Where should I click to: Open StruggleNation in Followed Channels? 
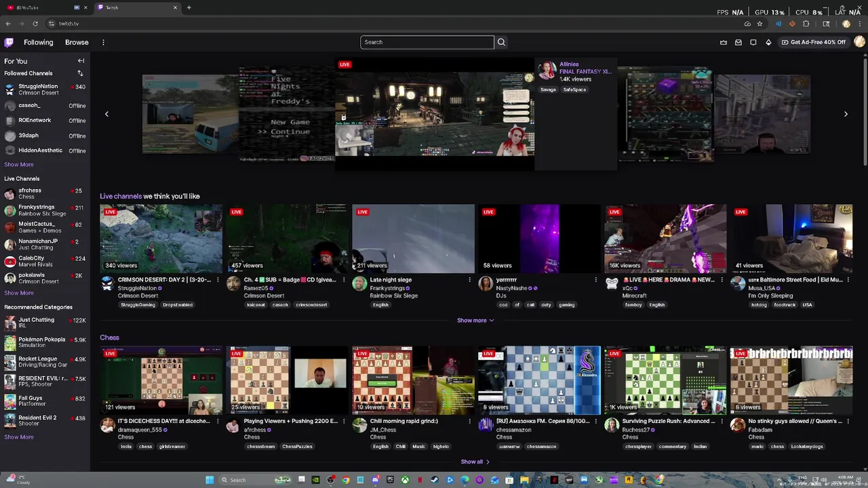click(x=45, y=89)
